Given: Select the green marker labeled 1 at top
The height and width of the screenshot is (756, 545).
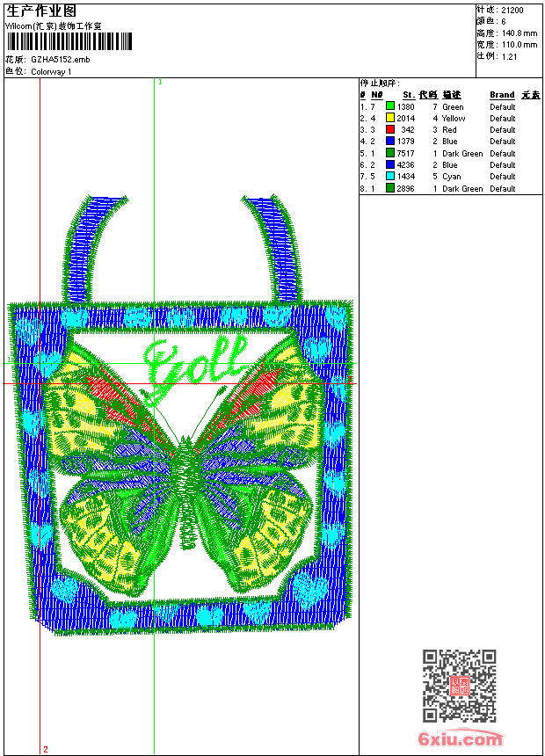Looking at the screenshot, I should coord(160,83).
